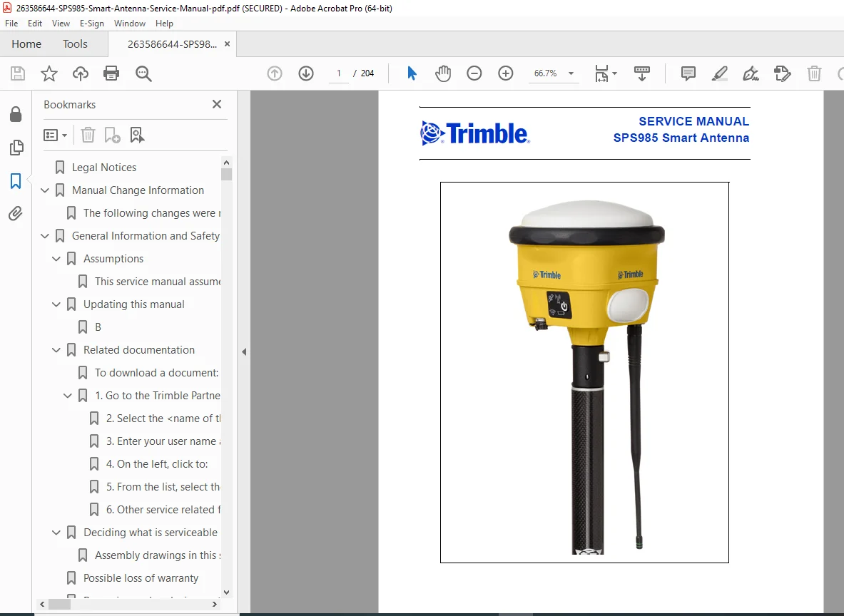Open the fit page options icon

605,73
